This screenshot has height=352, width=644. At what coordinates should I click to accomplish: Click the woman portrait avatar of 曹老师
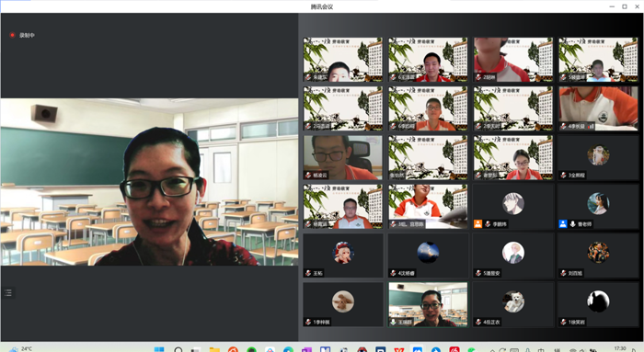pos(598,203)
